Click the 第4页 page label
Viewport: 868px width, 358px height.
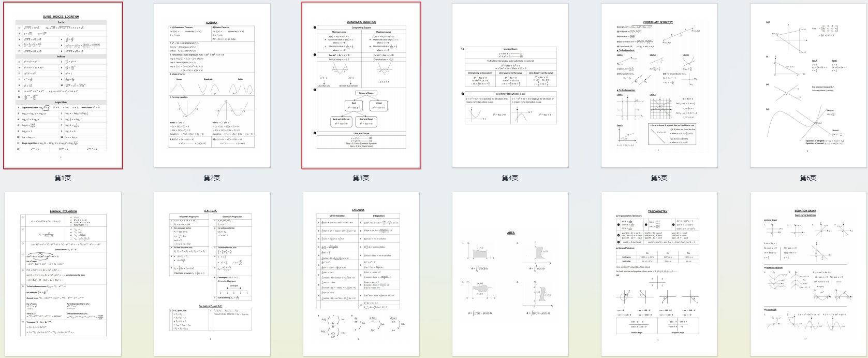(510, 178)
